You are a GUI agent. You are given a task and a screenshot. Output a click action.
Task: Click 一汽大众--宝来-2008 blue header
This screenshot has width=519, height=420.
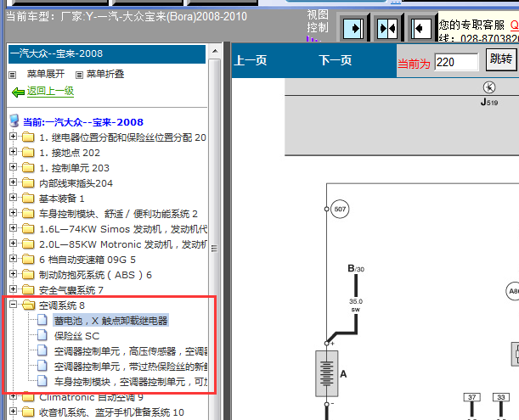tap(107, 54)
